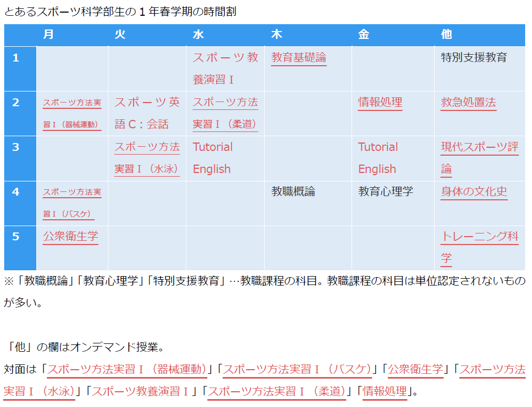Open 情報処理 link in Friday period 2
Image resolution: width=532 pixels, height=407 pixels.
pos(380,102)
